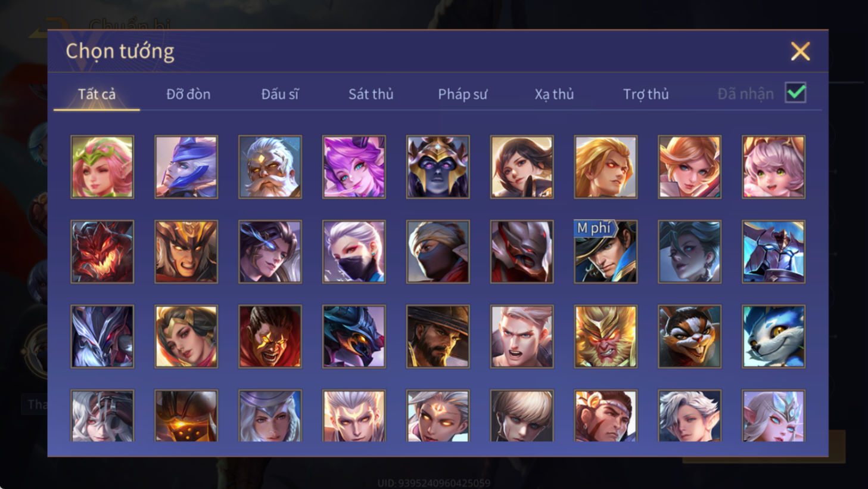Choose the golden monkey king hero portrait
The image size is (868, 489).
point(605,336)
